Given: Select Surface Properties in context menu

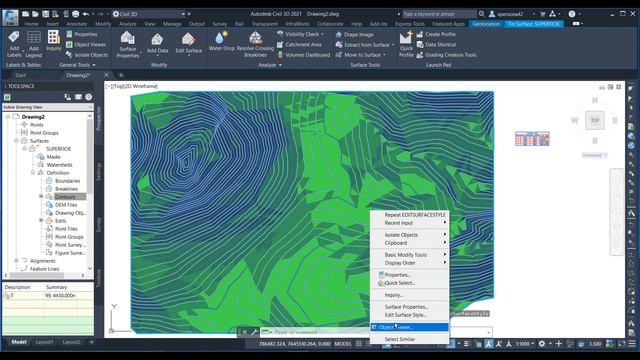Looking at the screenshot, I should [x=406, y=307].
